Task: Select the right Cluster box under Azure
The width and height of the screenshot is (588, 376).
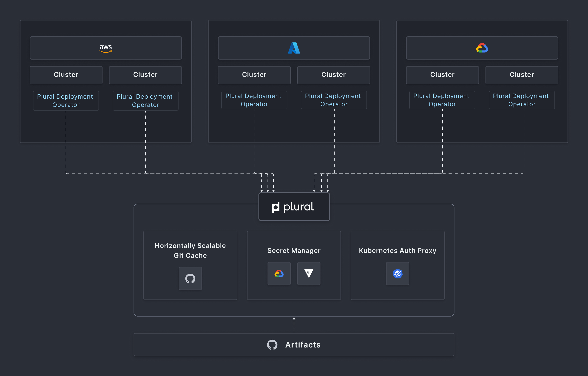Action: click(x=333, y=75)
